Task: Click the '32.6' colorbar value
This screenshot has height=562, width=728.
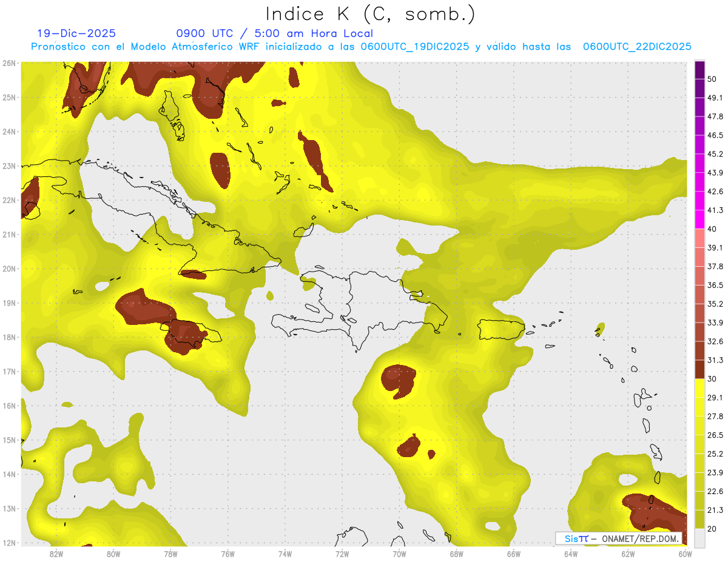Action: click(x=715, y=341)
